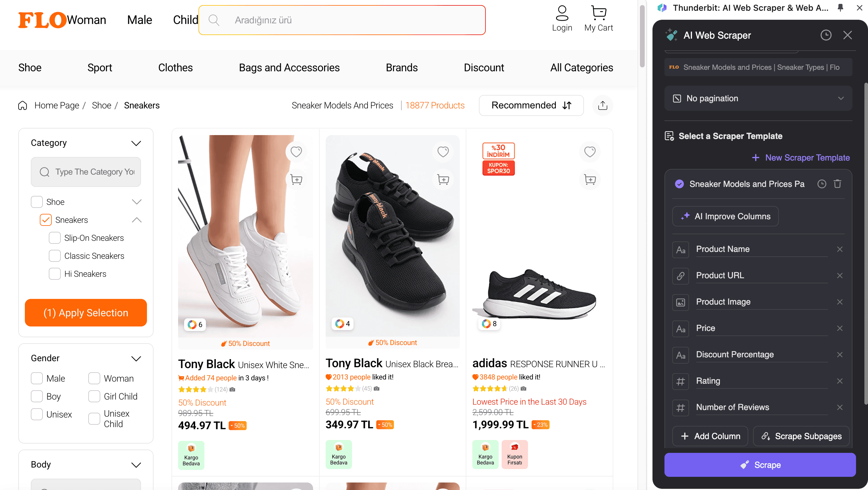
Task: Favorite the adidas Response Runner shoe
Action: 590,152
